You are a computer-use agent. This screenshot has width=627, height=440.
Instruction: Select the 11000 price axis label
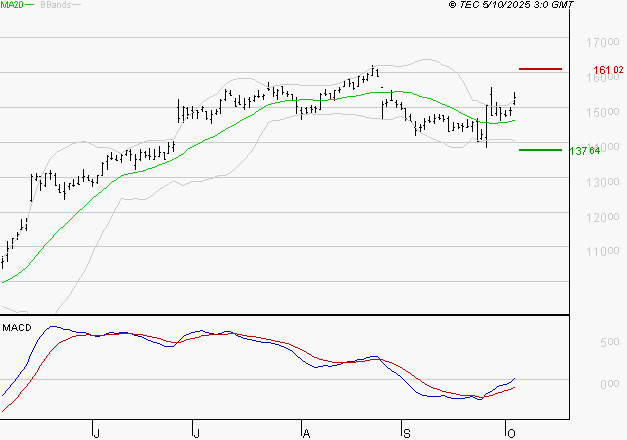[602, 251]
